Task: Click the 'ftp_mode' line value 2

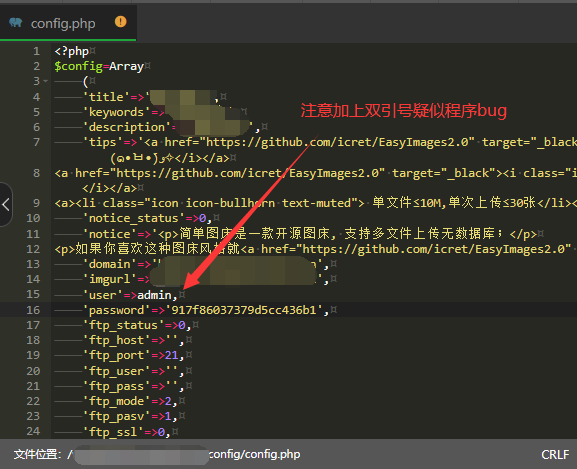Action: click(168, 401)
